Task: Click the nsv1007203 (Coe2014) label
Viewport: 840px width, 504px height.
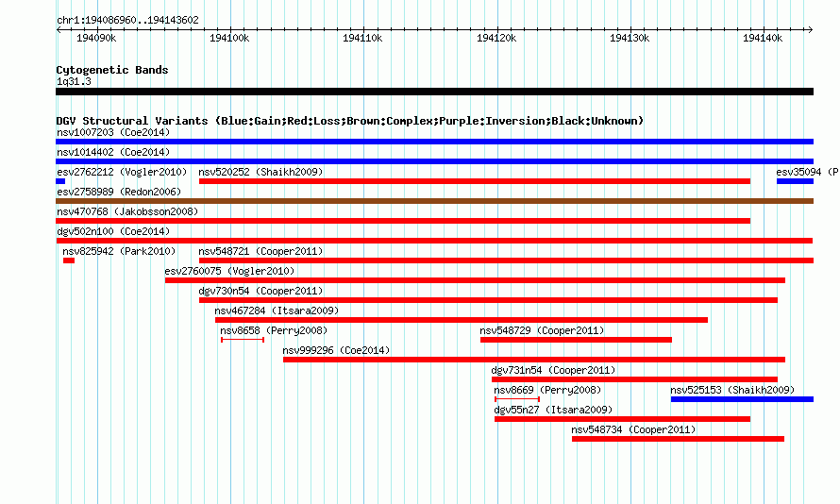Action: click(113, 132)
